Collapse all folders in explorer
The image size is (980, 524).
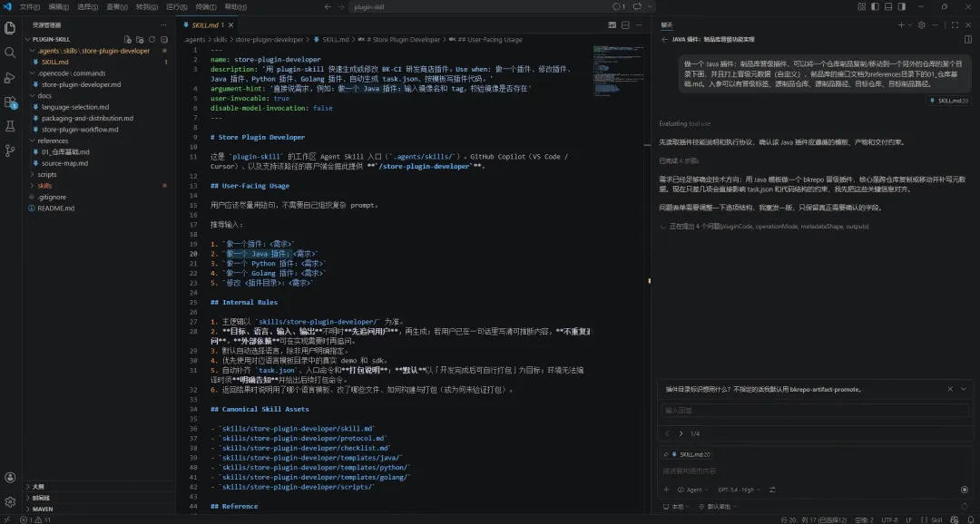pyautogui.click(x=163, y=39)
